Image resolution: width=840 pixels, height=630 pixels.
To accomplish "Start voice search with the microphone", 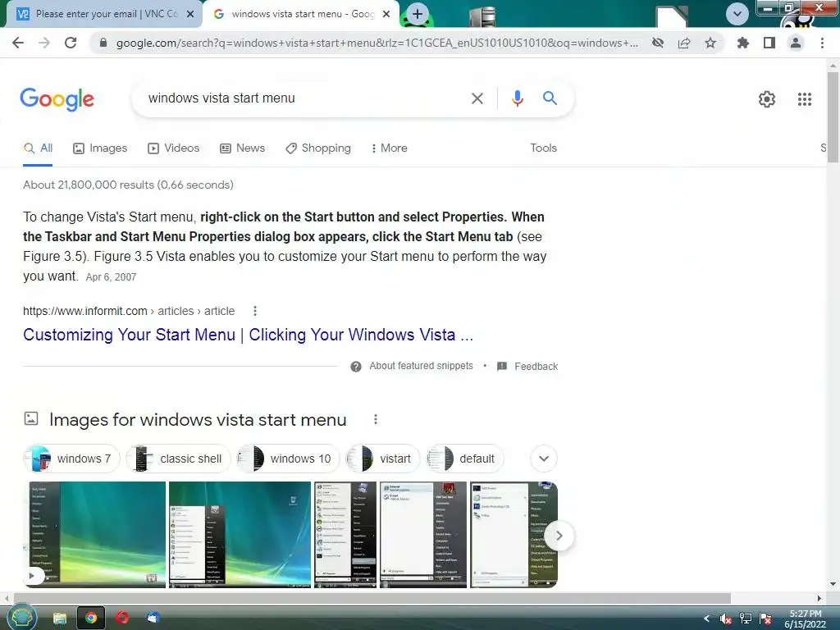I will 517,98.
